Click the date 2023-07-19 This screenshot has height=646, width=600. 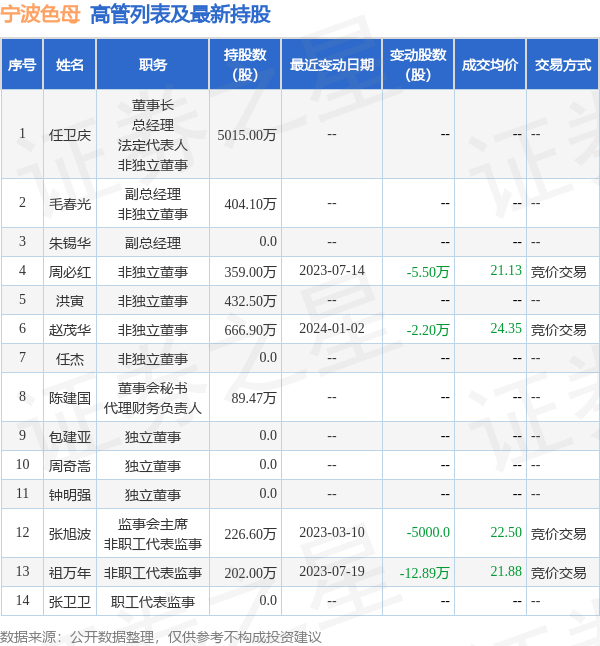[x=332, y=571]
